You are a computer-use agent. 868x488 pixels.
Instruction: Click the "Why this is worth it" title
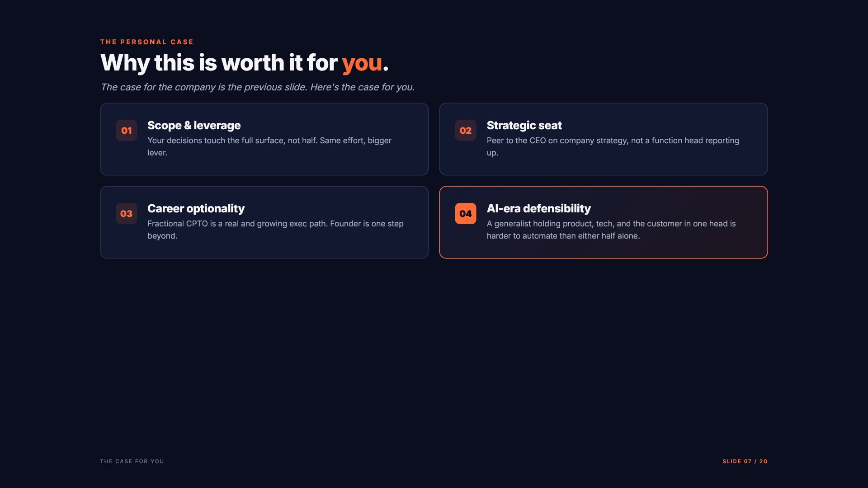pos(244,62)
